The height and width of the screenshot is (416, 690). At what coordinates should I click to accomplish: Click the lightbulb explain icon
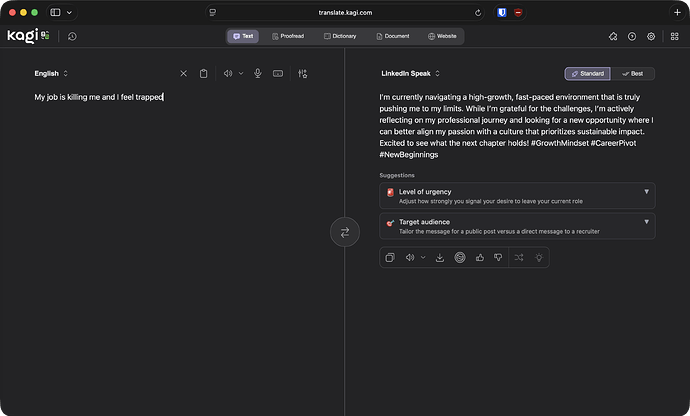point(539,258)
